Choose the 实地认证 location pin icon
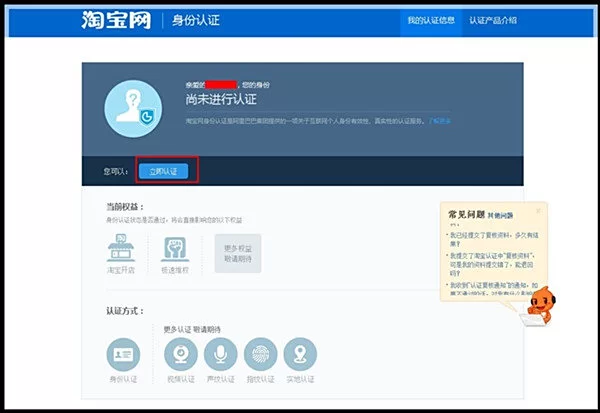 tap(300, 355)
